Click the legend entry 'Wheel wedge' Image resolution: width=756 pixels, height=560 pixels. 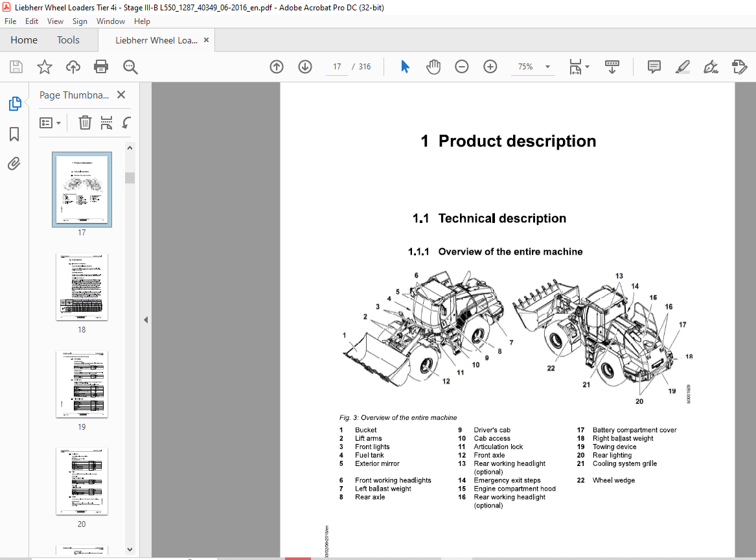[x=613, y=480]
